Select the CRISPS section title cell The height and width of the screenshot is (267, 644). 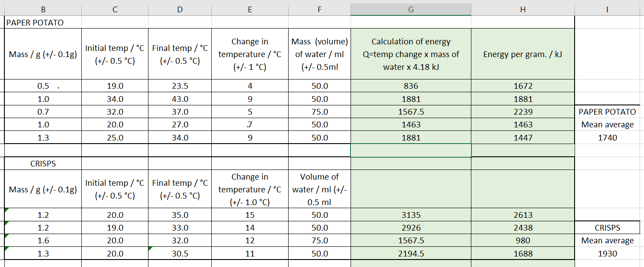(43, 164)
